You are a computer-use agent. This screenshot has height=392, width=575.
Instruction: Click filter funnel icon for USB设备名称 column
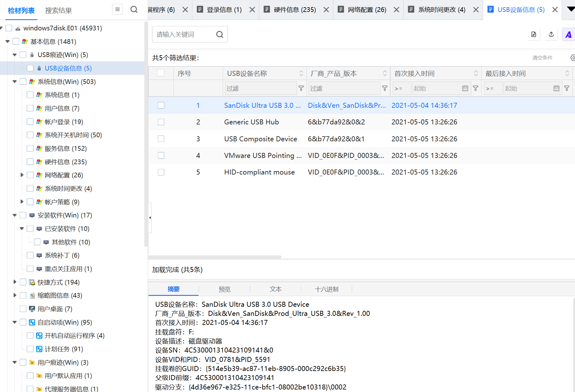301,88
